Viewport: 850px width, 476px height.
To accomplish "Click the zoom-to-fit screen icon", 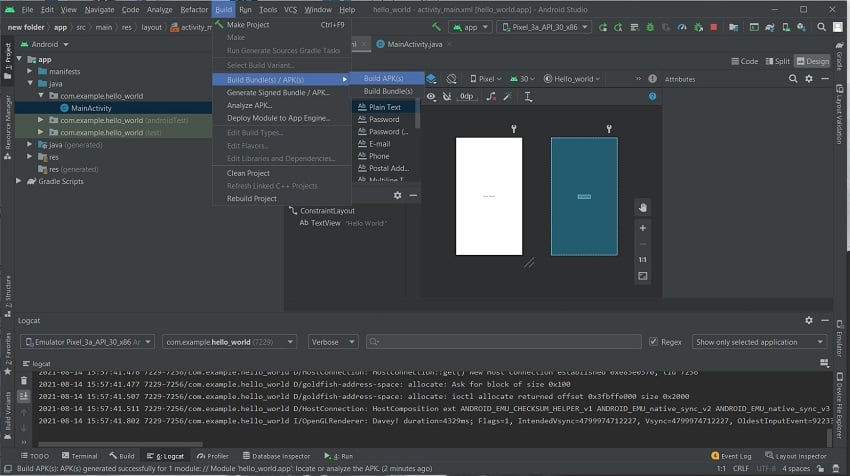I will click(x=643, y=276).
